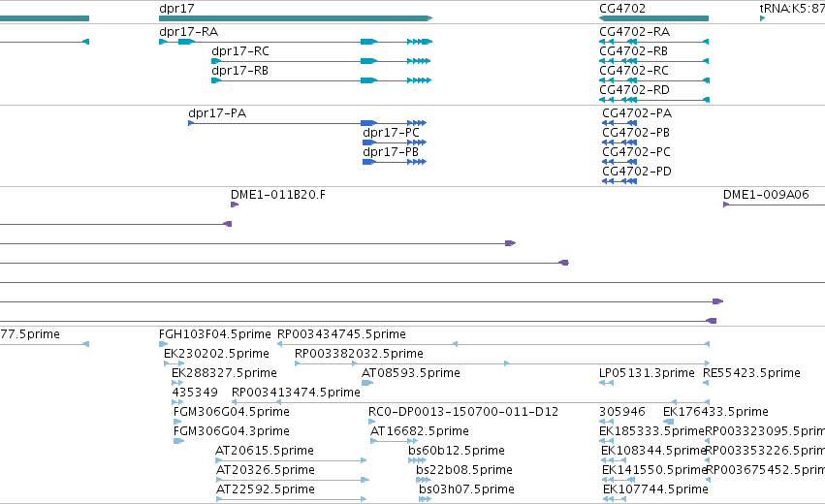Click the DME1-011B20.F feature

[235, 205]
